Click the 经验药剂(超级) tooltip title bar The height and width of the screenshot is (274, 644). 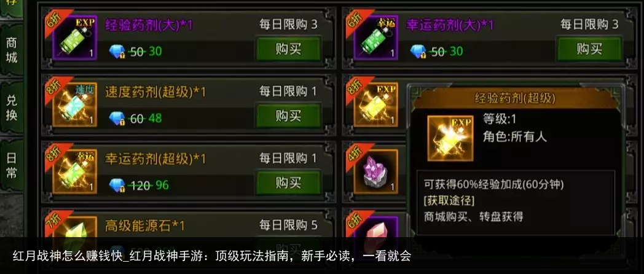coord(515,98)
